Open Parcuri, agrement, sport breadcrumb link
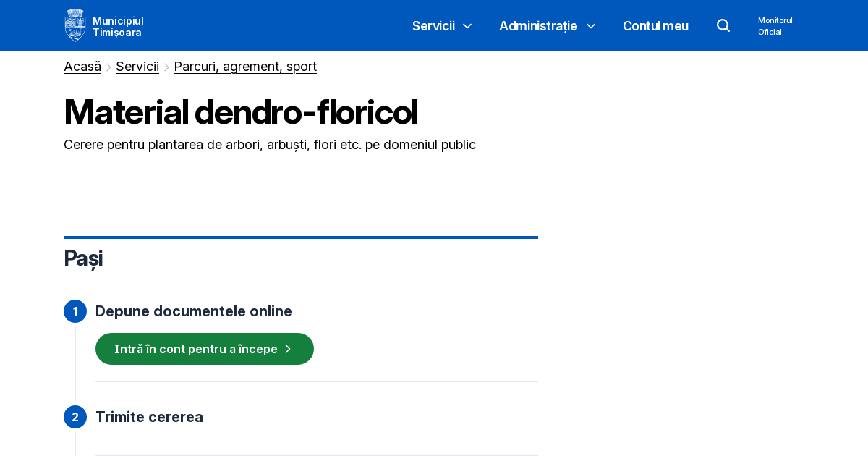 tap(245, 67)
